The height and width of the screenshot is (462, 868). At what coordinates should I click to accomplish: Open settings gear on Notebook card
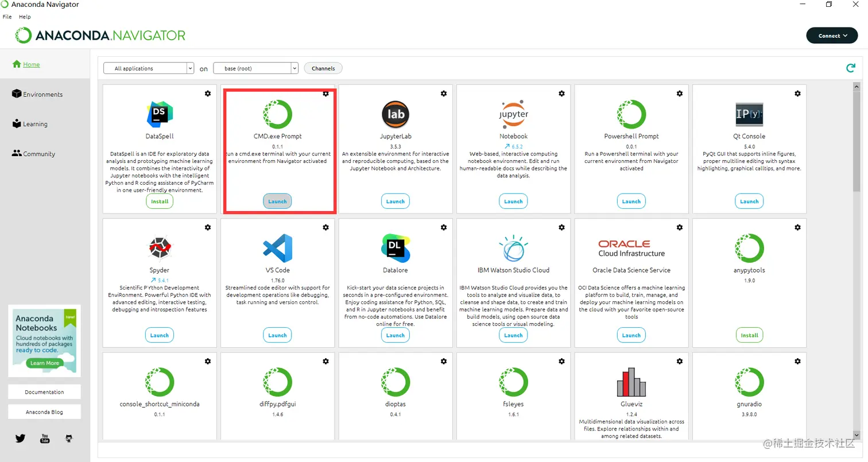pyautogui.click(x=561, y=94)
